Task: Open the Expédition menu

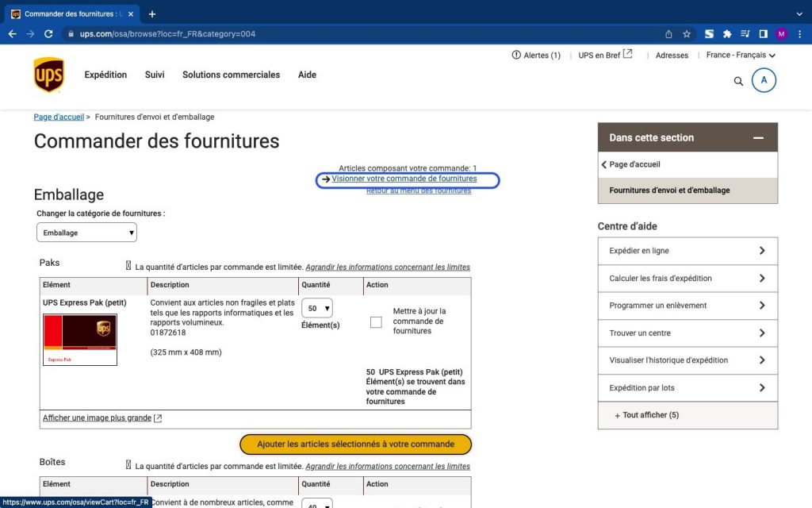Action: [105, 75]
